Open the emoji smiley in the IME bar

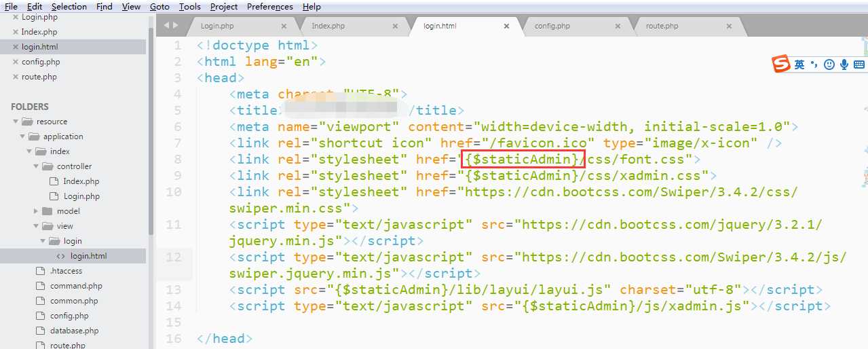click(x=829, y=65)
